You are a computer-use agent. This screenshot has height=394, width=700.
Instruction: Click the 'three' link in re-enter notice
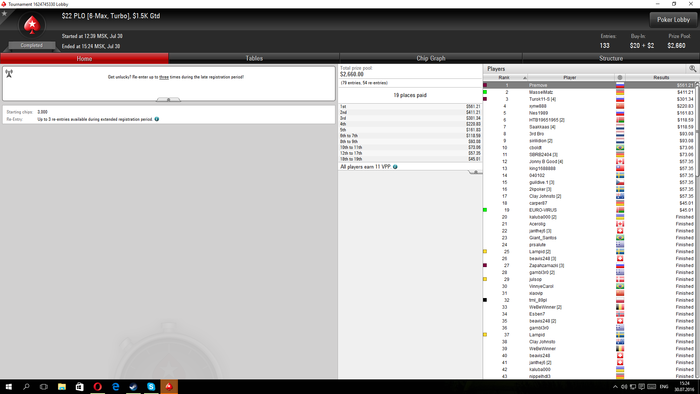(x=164, y=77)
